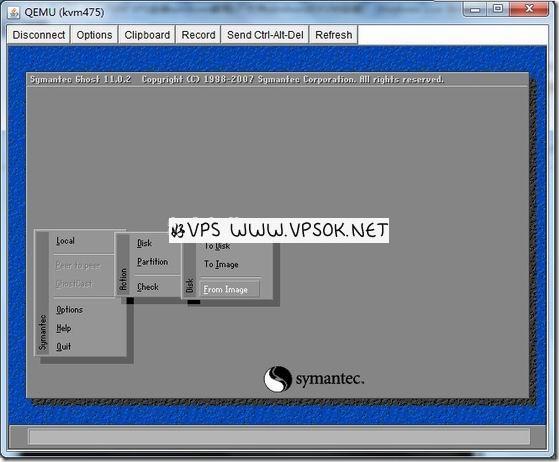The height and width of the screenshot is (462, 559).
Task: Click the QEMU Java icon in title bar
Action: tap(14, 12)
